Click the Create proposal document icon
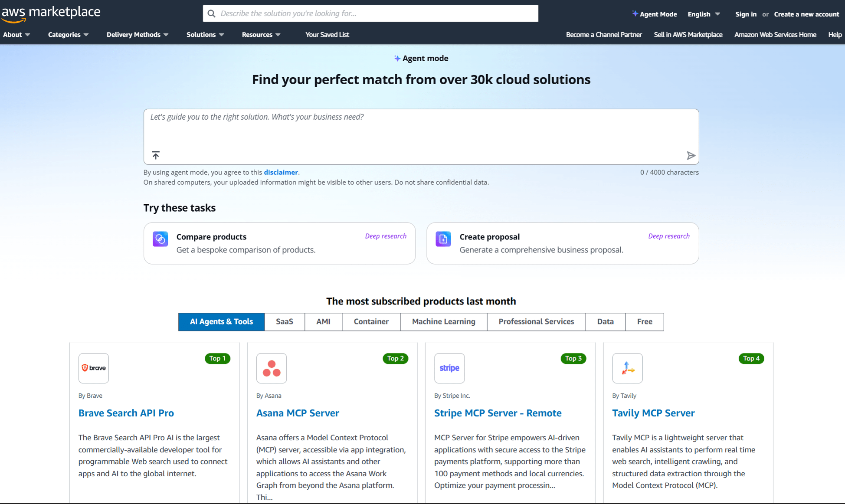Viewport: 845px width, 504px height. (443, 239)
